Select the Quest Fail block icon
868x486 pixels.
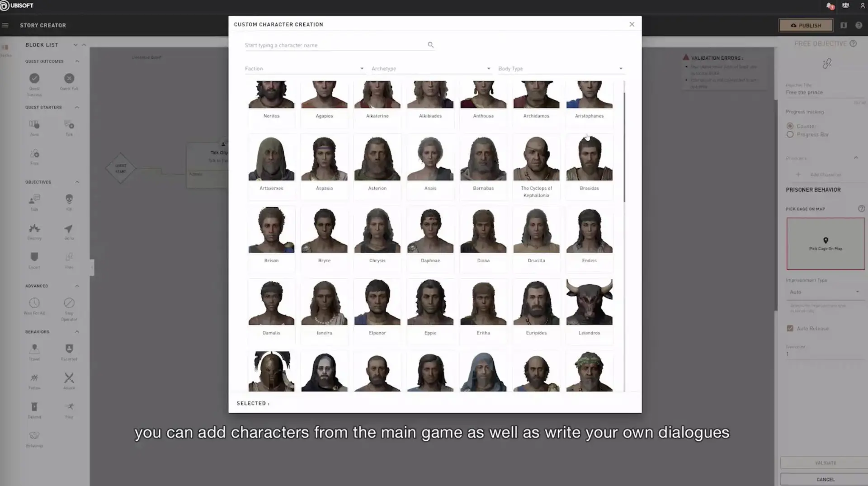point(69,78)
